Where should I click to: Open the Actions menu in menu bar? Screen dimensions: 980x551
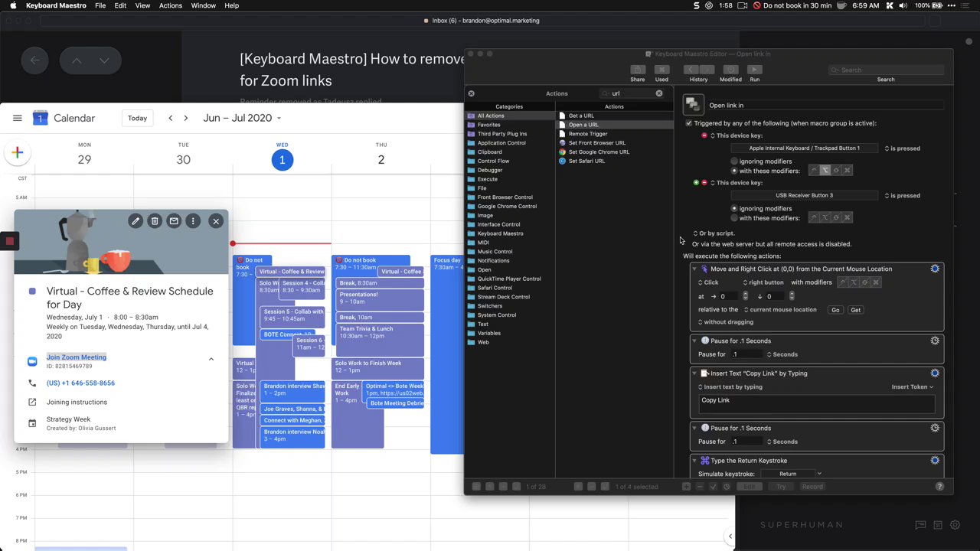pos(170,5)
